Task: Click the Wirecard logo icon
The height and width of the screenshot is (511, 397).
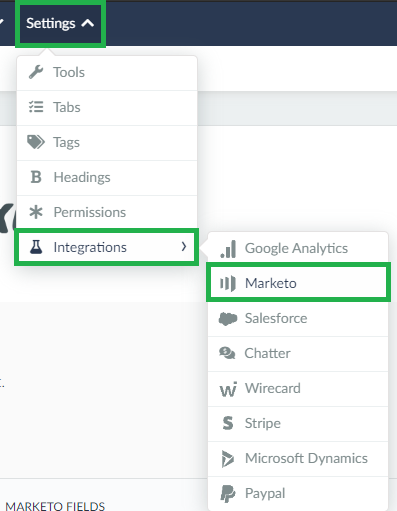Action: pyautogui.click(x=228, y=389)
